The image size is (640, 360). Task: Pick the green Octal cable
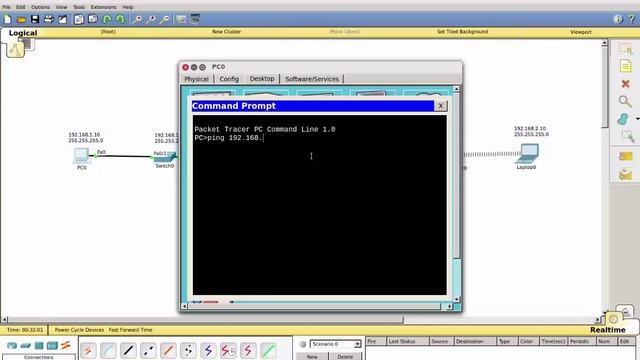pyautogui.click(x=268, y=351)
